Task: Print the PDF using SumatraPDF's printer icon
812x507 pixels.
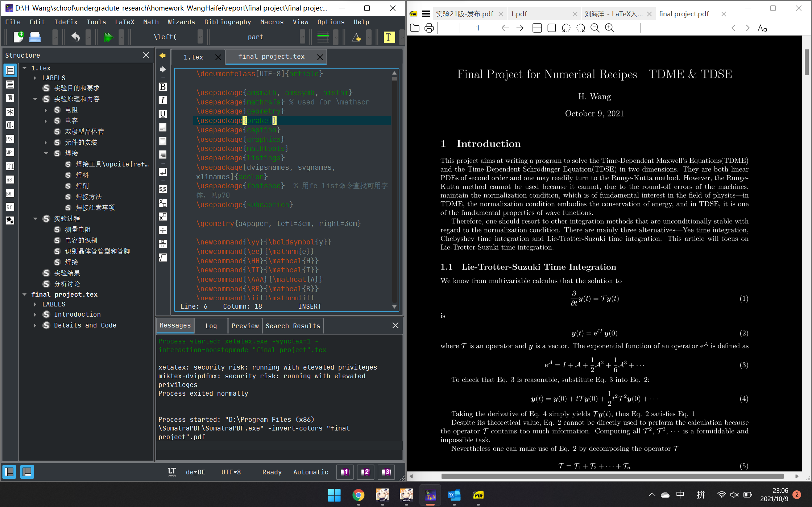Action: point(430,28)
